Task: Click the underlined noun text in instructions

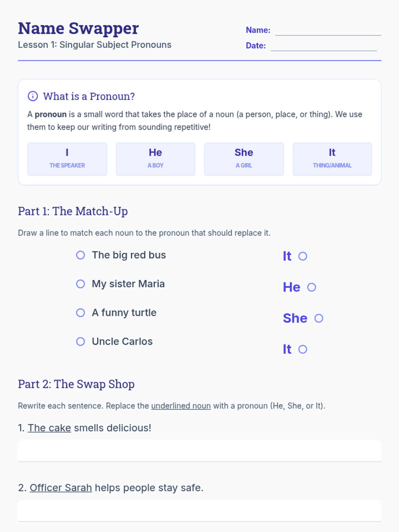Action: [x=181, y=406]
